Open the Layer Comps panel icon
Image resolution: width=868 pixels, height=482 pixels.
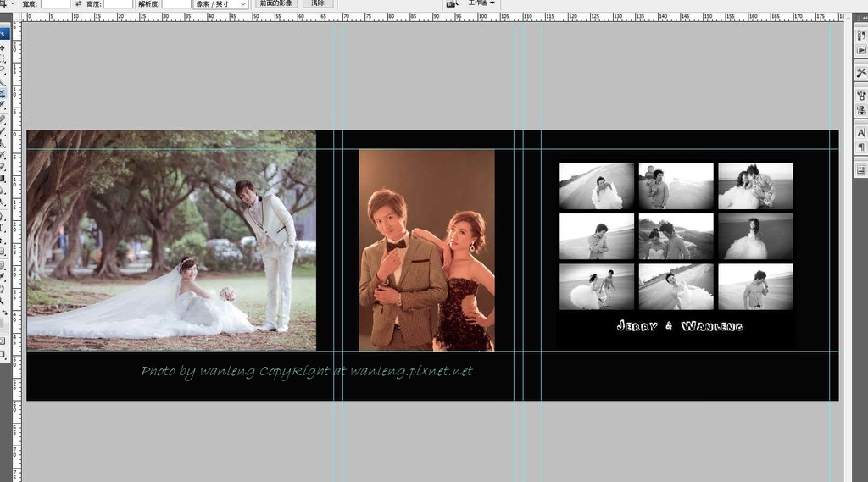coord(861,170)
